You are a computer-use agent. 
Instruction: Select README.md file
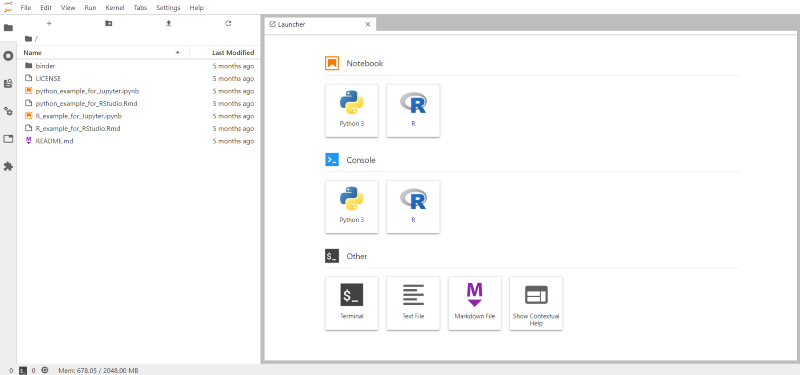139,141
